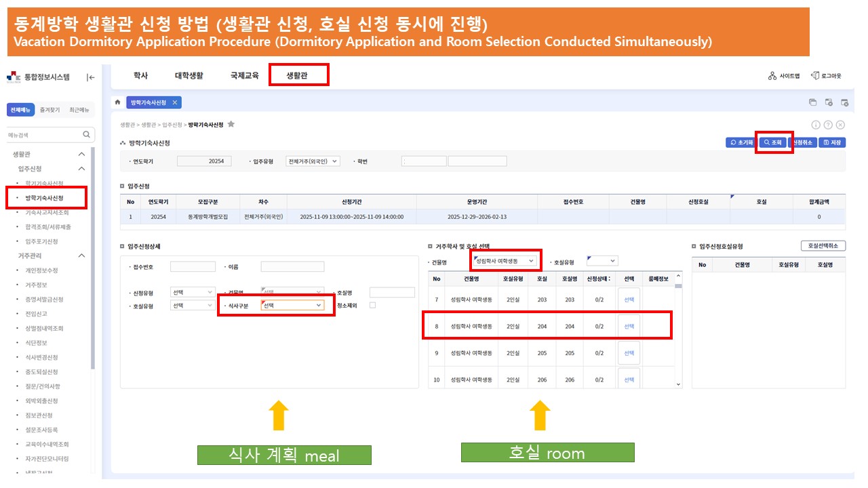Click the 이름 name input field
The image size is (868, 488).
pyautogui.click(x=292, y=267)
